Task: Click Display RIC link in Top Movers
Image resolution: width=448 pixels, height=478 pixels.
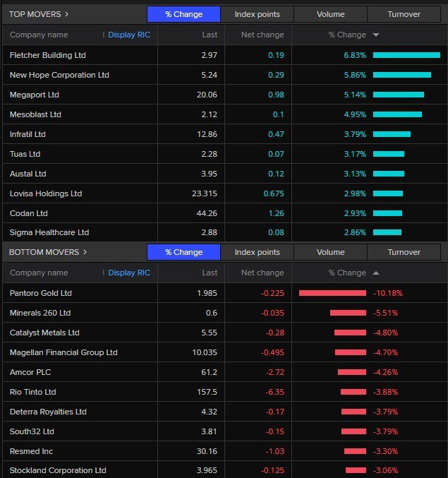Action: pyautogui.click(x=129, y=35)
